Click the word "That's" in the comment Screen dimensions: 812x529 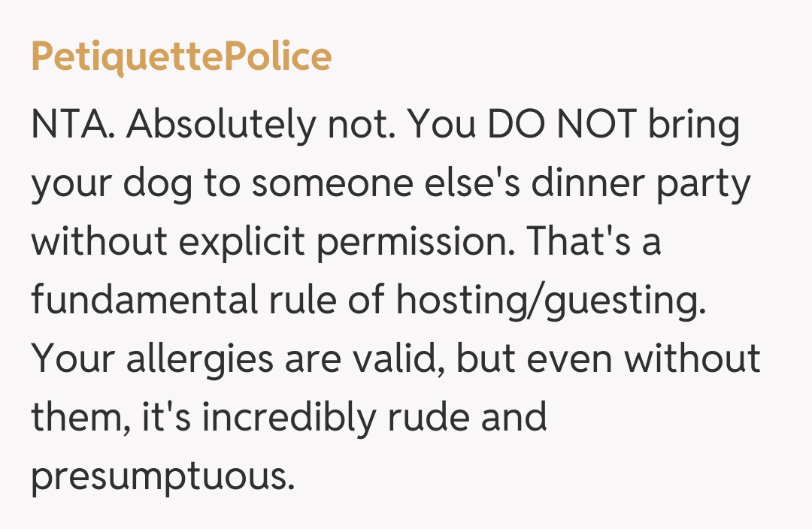tap(575, 243)
